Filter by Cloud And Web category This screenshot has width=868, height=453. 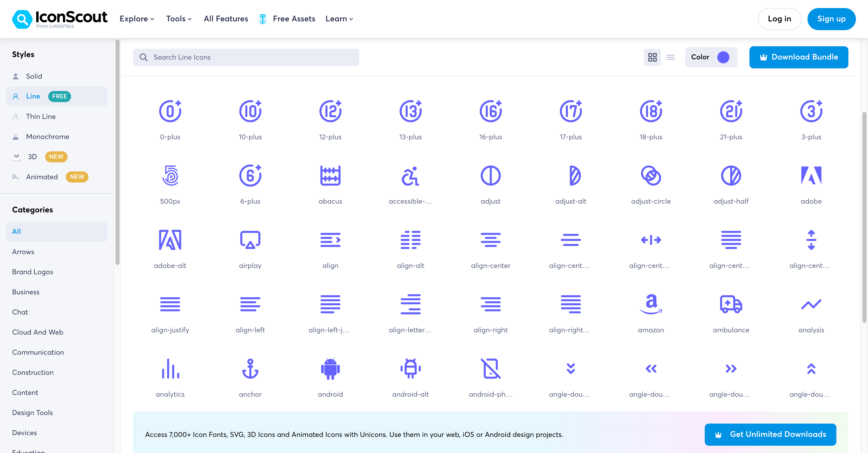[57, 332]
